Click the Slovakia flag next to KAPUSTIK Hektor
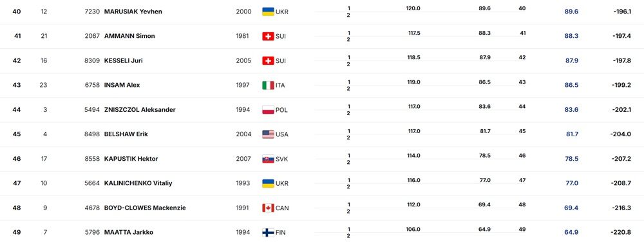644x243 pixels. point(268,159)
